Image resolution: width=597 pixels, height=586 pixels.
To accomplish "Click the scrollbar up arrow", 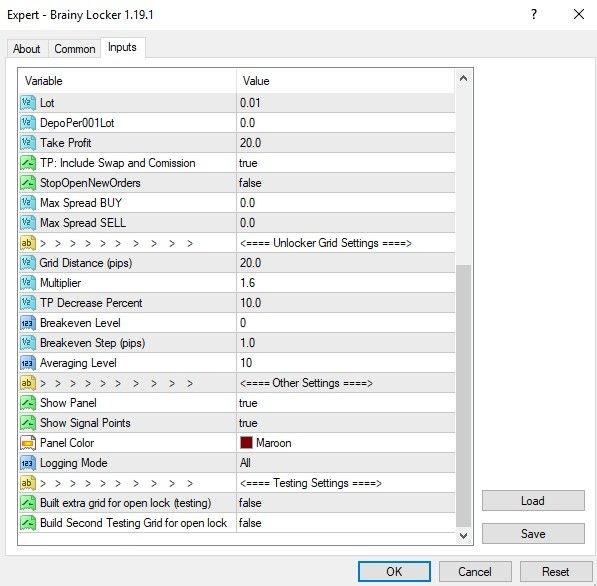I will [463, 78].
